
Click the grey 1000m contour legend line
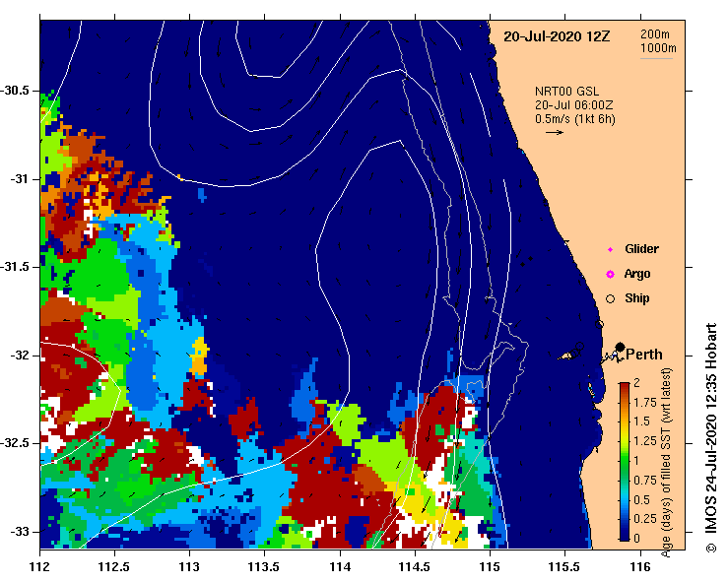click(x=657, y=58)
